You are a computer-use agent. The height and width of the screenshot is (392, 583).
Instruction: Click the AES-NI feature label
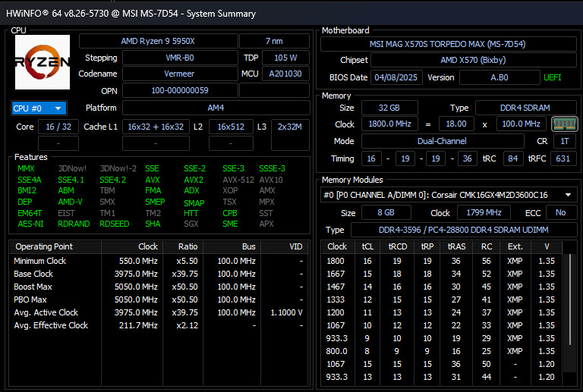(30, 224)
